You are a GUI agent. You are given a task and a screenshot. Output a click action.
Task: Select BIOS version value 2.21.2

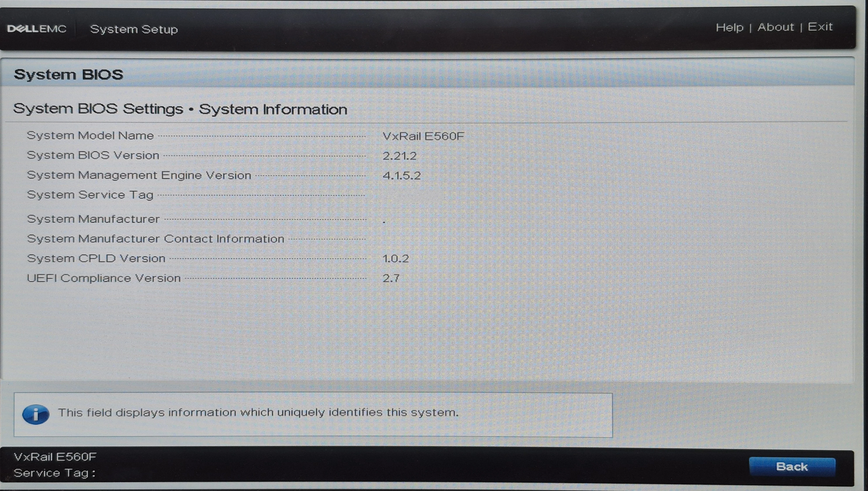(x=399, y=156)
